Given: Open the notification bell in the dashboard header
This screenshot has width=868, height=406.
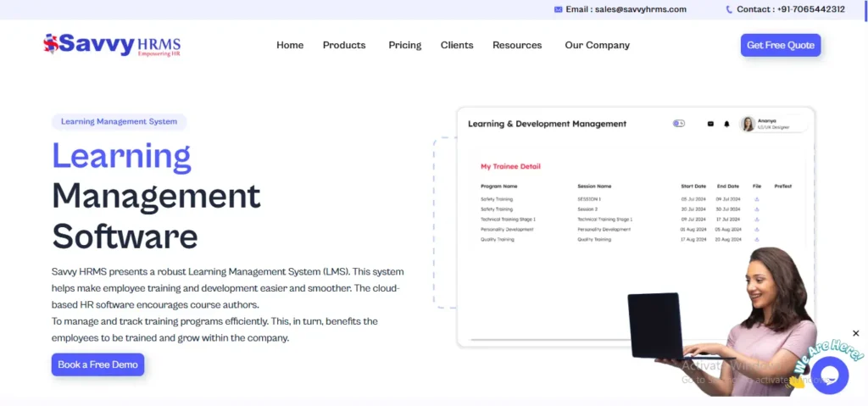Looking at the screenshot, I should click(x=726, y=124).
